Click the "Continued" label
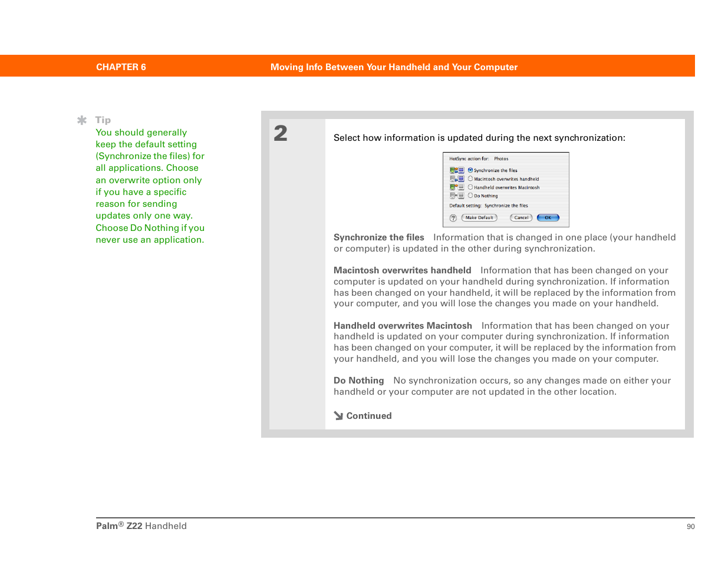This screenshot has height=562, width=728. coord(369,416)
